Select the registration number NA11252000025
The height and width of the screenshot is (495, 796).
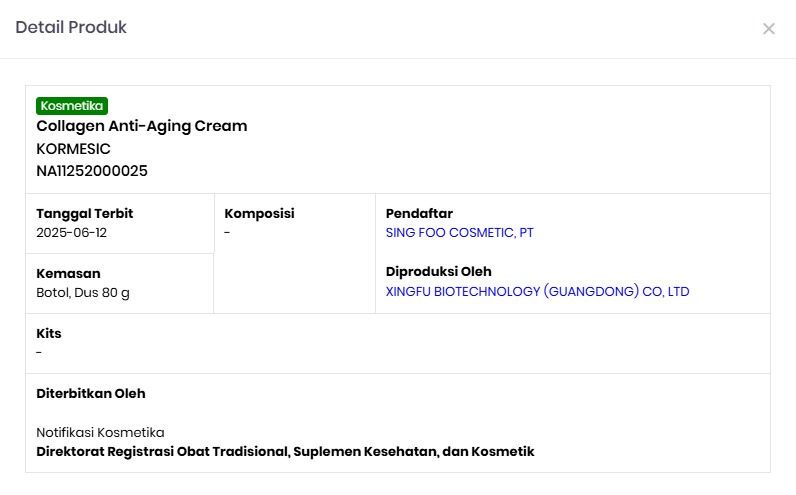(x=92, y=171)
